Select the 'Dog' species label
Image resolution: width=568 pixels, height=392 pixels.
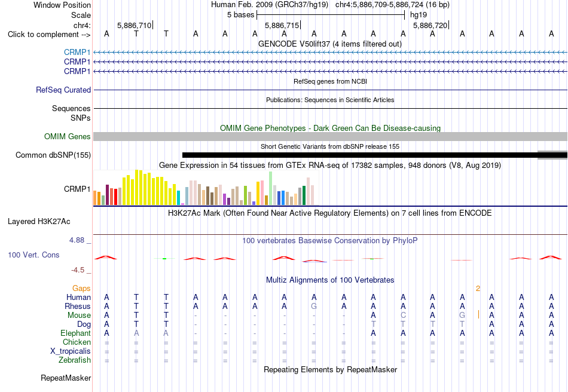point(84,324)
